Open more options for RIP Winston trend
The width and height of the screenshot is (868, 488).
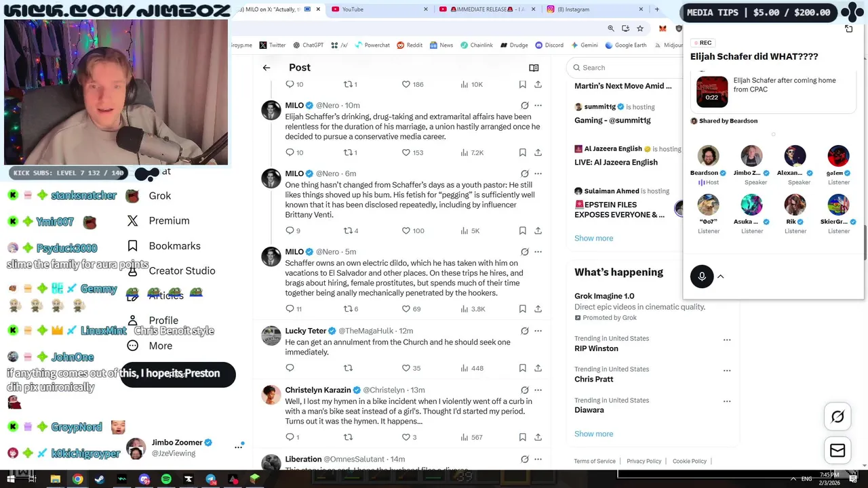click(x=727, y=340)
